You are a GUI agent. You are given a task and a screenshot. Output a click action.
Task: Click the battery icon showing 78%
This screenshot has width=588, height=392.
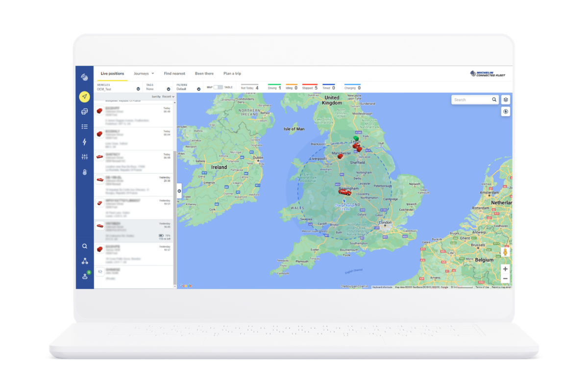161,236
